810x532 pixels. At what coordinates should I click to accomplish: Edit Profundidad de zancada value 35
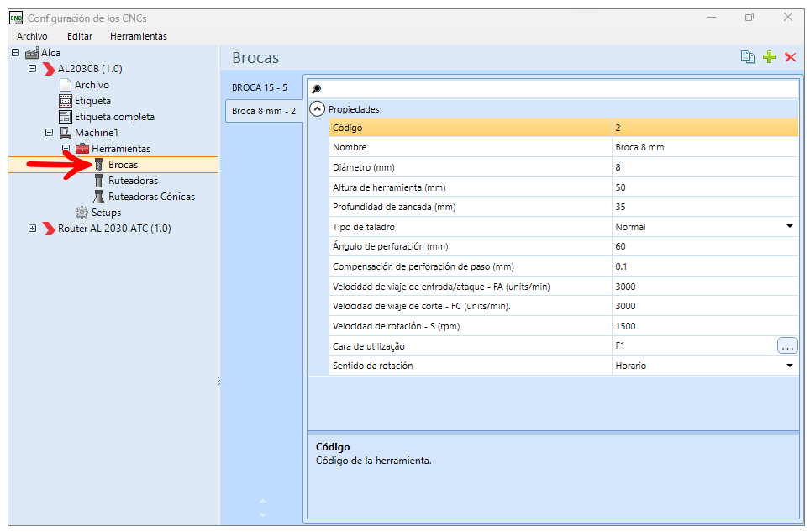(705, 207)
